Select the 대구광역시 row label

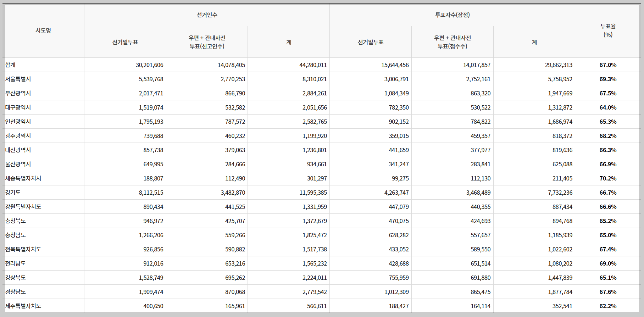tap(18, 107)
